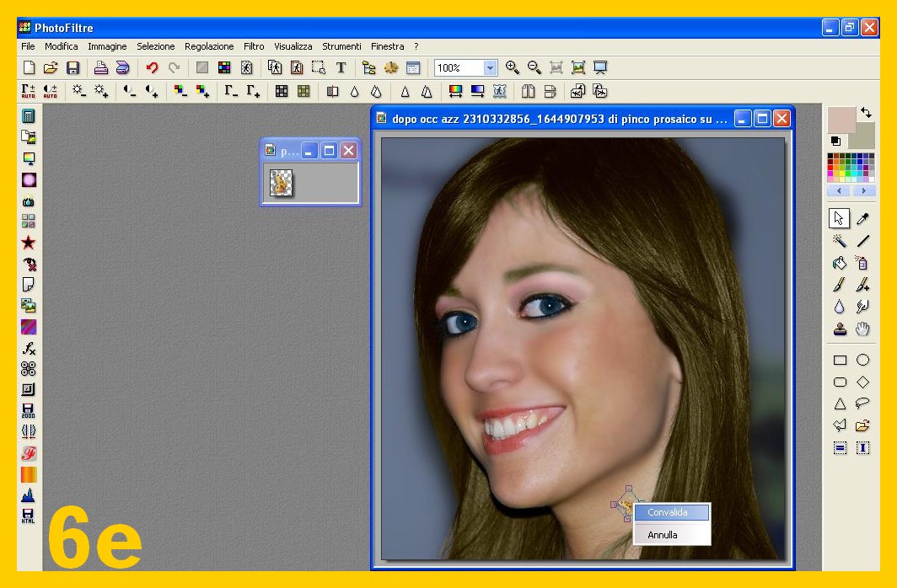Show next color palette page arrow
Screen dimensions: 897x588
[x=863, y=191]
